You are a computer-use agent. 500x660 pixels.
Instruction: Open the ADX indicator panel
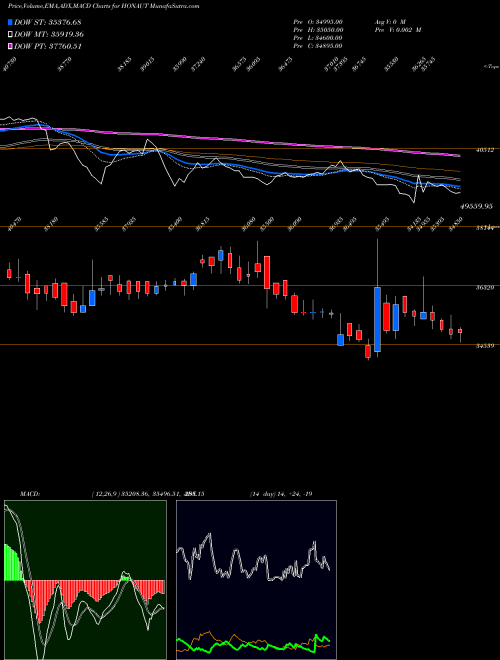coord(256,580)
